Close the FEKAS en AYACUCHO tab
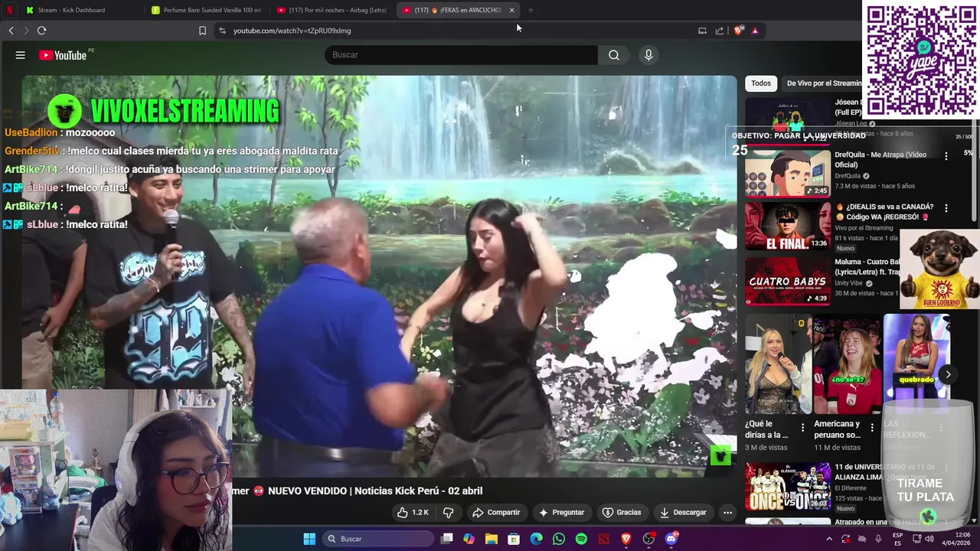Screen dimensions: 980x551 (x=511, y=10)
